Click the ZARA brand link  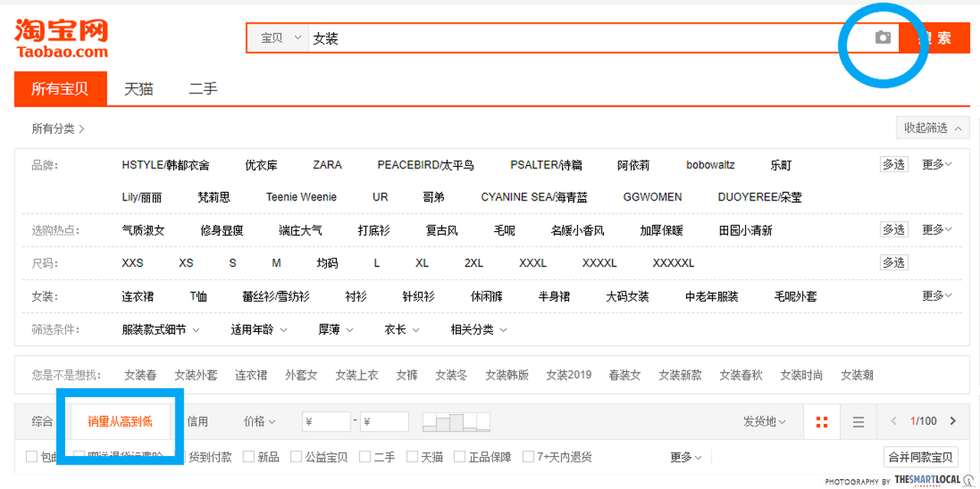[327, 165]
